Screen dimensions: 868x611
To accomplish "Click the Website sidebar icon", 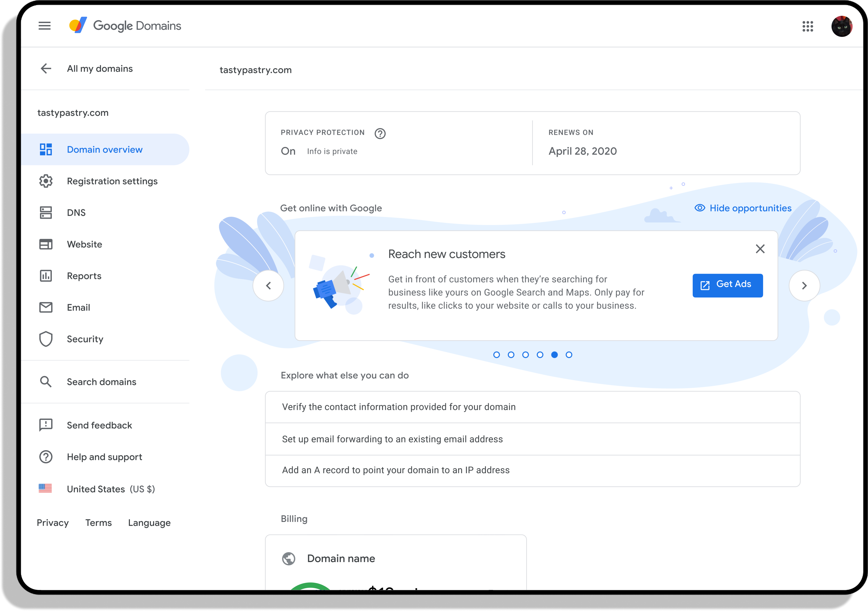I will click(x=46, y=244).
